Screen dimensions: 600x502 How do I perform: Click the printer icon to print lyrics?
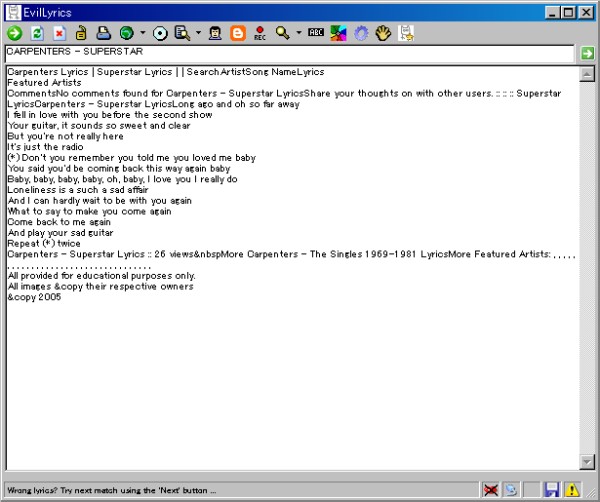tap(103, 33)
